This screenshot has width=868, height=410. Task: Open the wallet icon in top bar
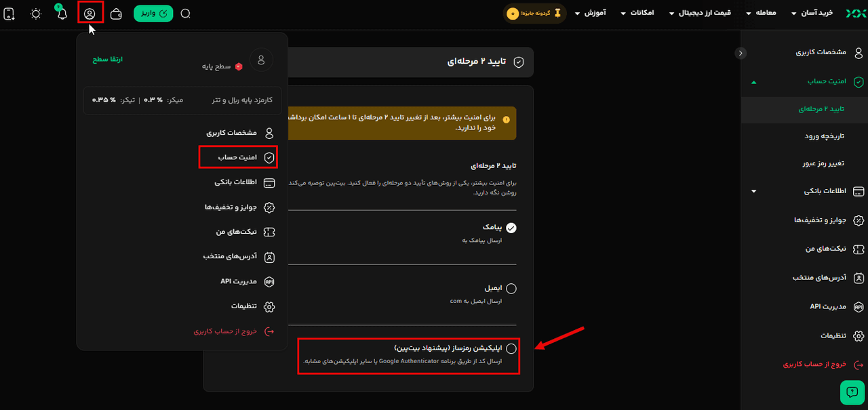point(116,14)
